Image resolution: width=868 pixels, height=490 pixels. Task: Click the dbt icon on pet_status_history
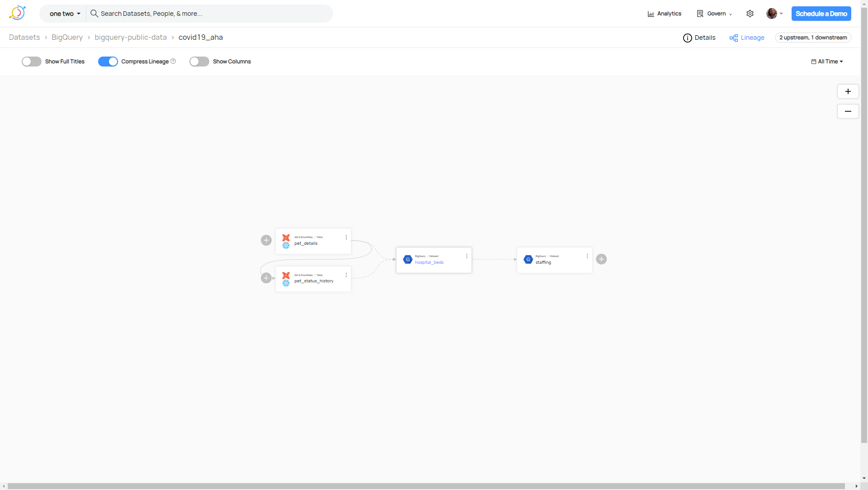tap(286, 275)
